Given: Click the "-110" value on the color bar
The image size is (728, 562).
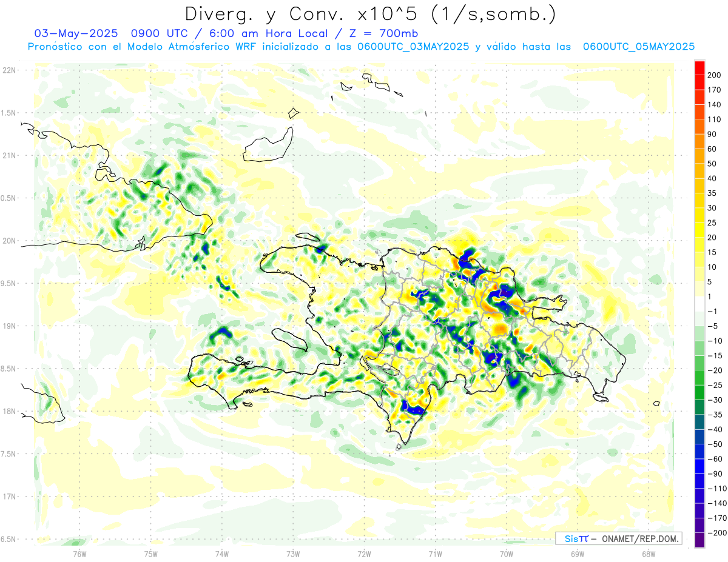Looking at the screenshot, I should pyautogui.click(x=716, y=489).
